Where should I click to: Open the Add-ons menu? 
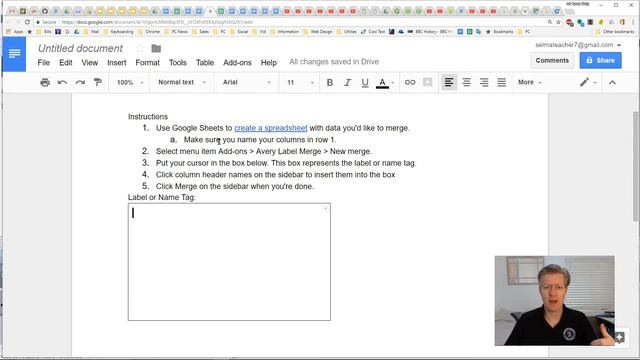pyautogui.click(x=237, y=62)
